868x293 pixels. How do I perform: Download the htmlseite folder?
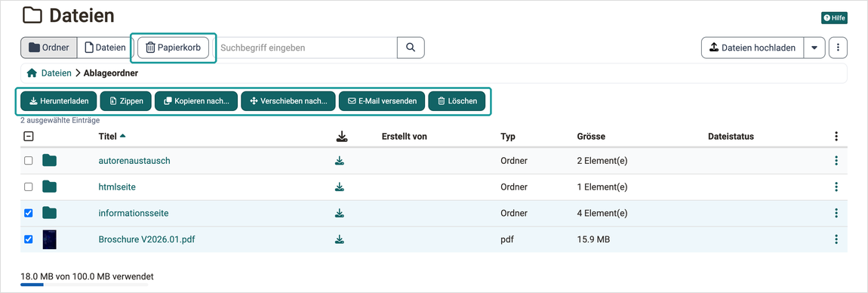click(x=340, y=187)
